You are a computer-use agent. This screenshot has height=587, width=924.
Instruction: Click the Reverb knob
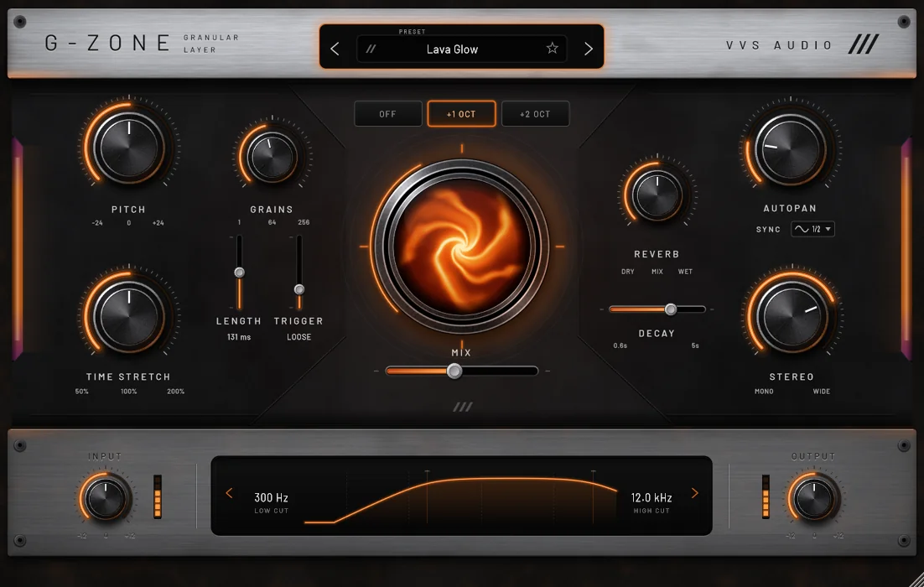pyautogui.click(x=657, y=195)
